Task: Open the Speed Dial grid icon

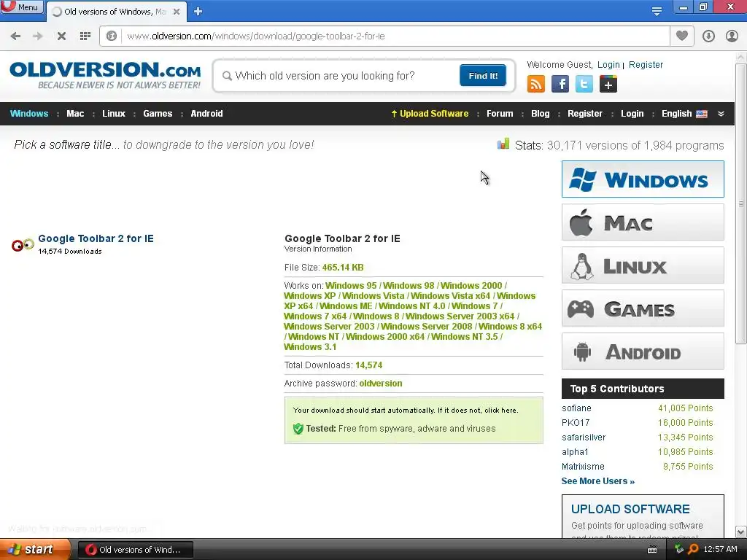Action: pos(85,36)
